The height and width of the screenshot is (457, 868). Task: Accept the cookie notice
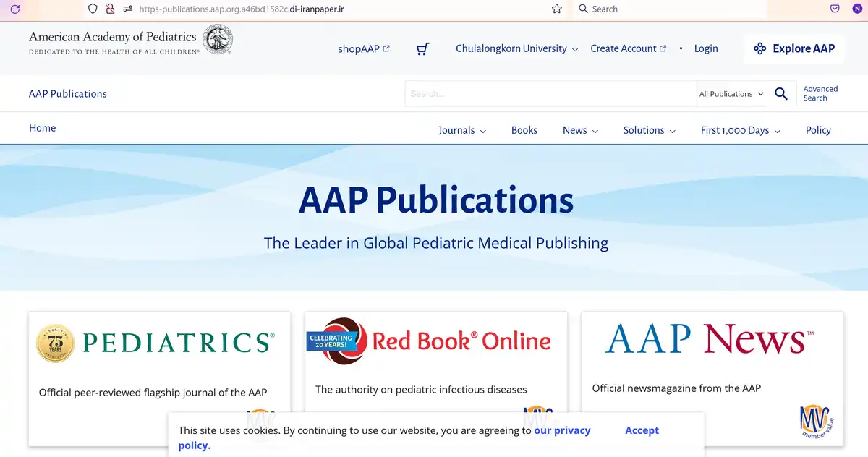642,430
